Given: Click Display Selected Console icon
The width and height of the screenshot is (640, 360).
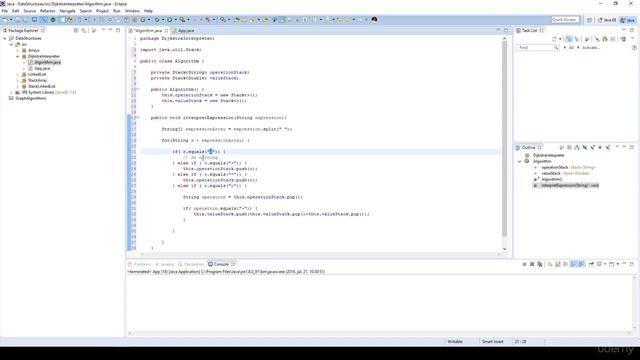Looking at the screenshot, I should click(x=599, y=264).
